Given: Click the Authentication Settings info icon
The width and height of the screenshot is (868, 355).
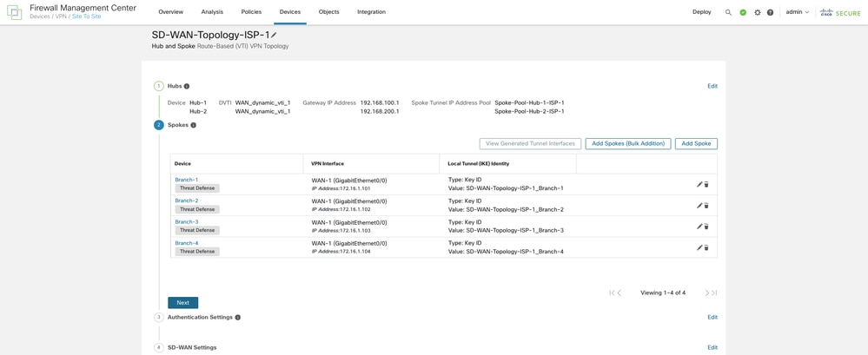Looking at the screenshot, I should (237, 318).
